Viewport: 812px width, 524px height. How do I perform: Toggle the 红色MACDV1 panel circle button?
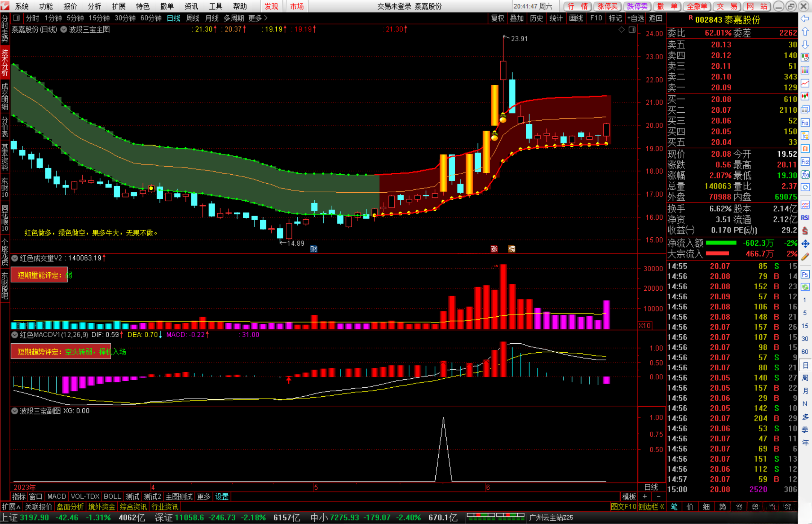click(15, 335)
